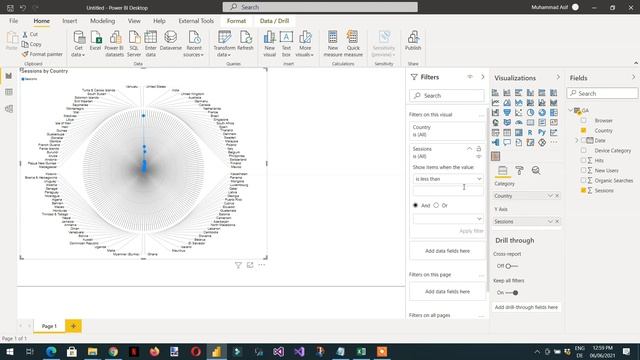
Task: Check the New Users field
Action: [x=583, y=170]
